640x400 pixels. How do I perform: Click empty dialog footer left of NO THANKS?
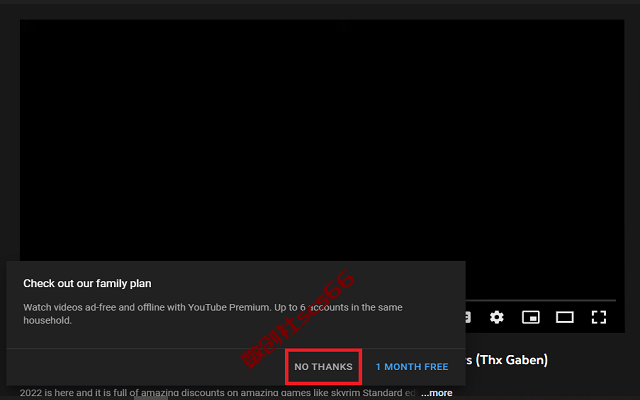pyautogui.click(x=146, y=367)
